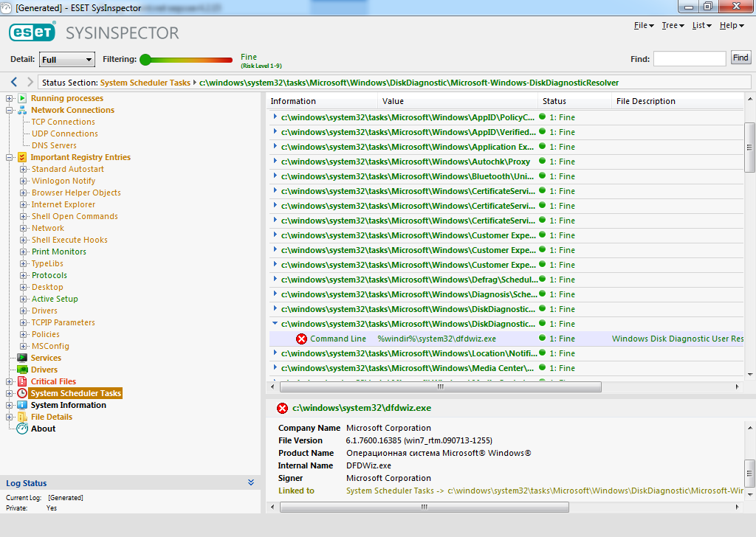The image size is (756, 537).
Task: Collapse the Log Status panel chevron
Action: (251, 483)
